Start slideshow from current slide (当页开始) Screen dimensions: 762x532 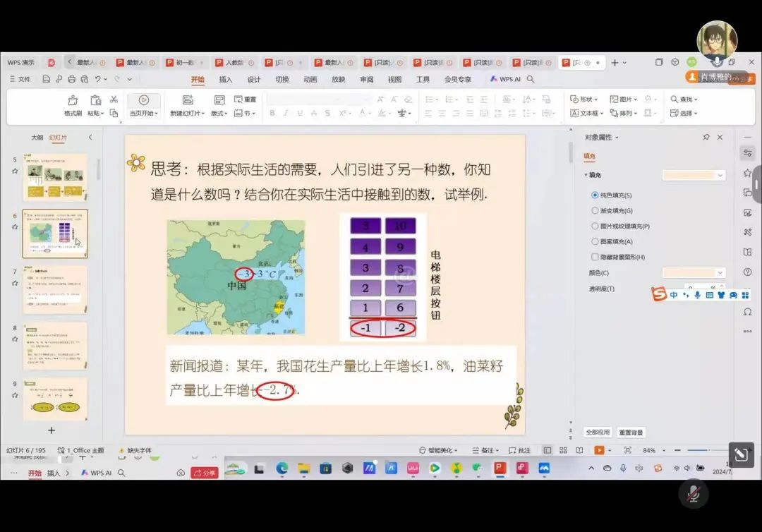click(144, 101)
